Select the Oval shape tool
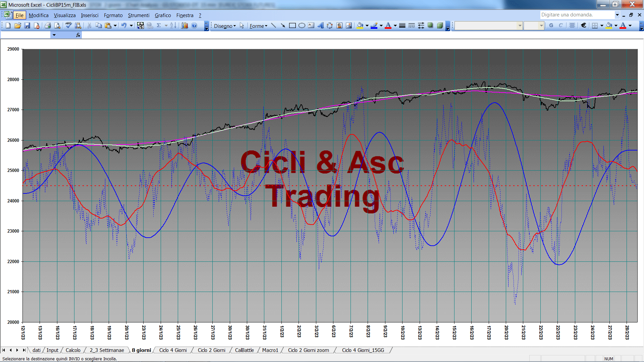The width and height of the screenshot is (644, 362). 302,26
